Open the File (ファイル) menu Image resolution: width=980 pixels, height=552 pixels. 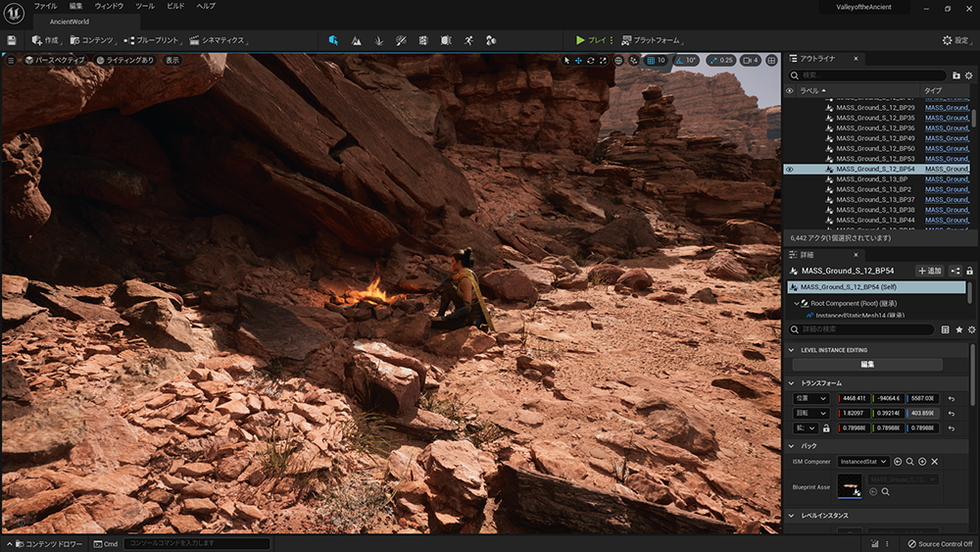45,6
